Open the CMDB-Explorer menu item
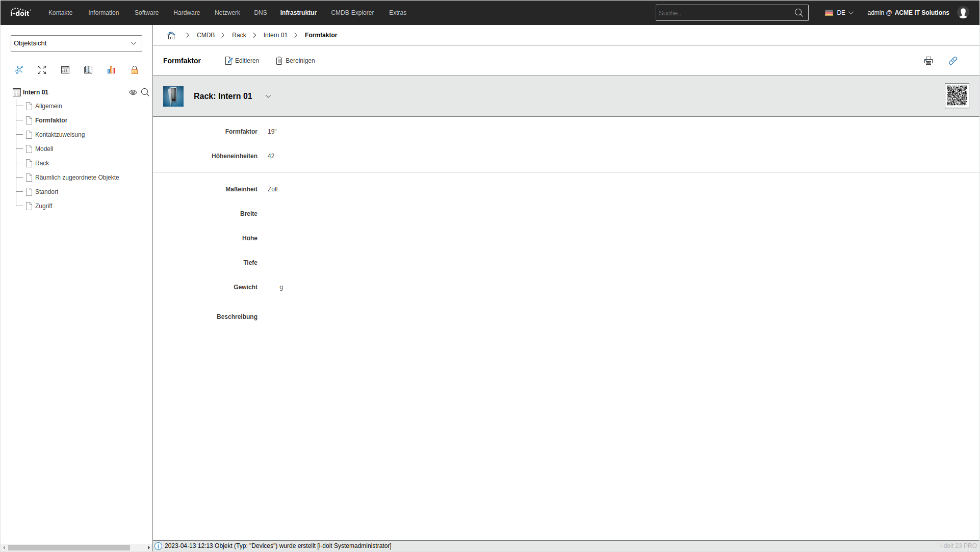 [x=352, y=13]
